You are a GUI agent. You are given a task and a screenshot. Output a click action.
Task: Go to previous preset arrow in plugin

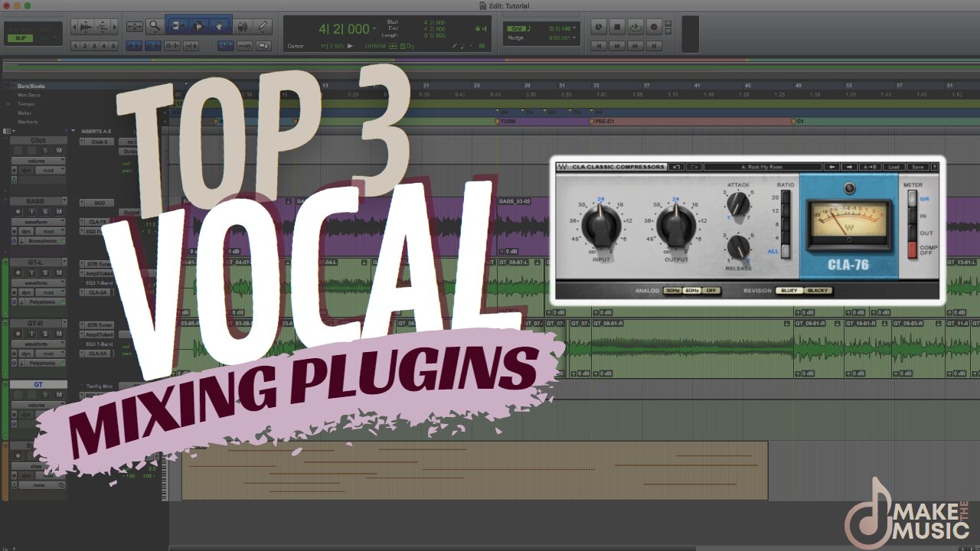pyautogui.click(x=832, y=167)
